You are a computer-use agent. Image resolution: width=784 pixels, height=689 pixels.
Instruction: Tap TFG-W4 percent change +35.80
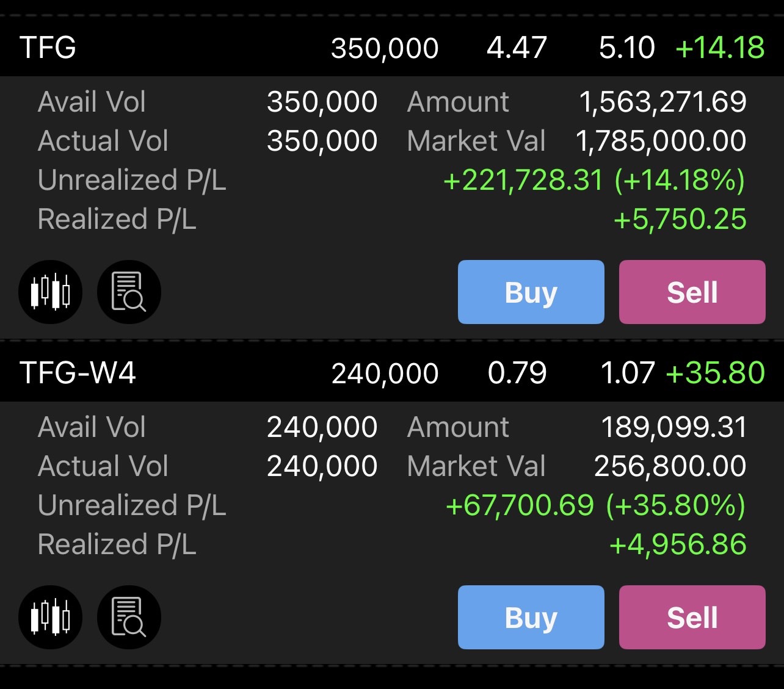715,373
